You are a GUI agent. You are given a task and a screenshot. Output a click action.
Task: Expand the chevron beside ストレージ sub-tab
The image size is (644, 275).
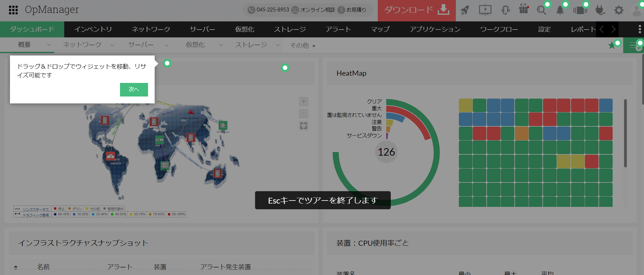coord(278,45)
